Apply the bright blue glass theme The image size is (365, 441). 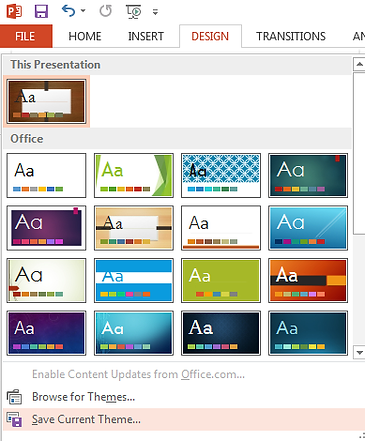pyautogui.click(x=308, y=228)
